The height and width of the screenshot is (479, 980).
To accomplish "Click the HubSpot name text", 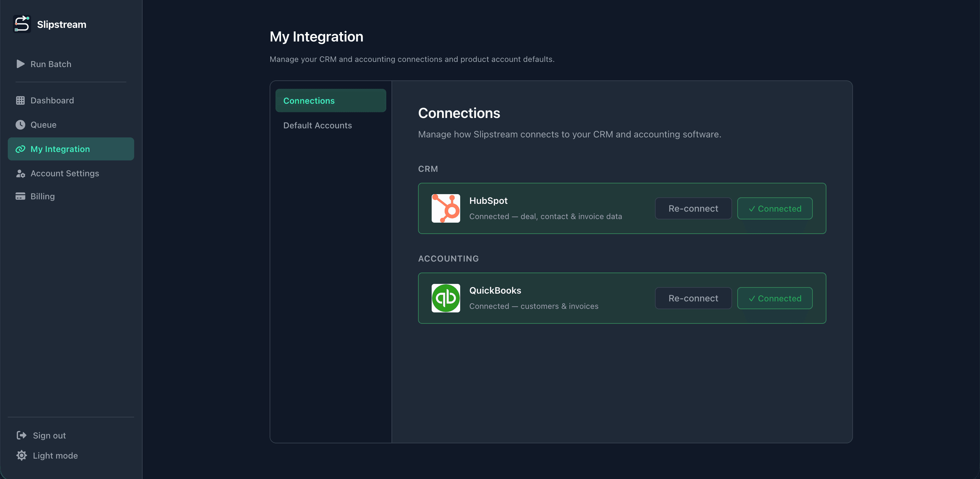I will (x=488, y=201).
